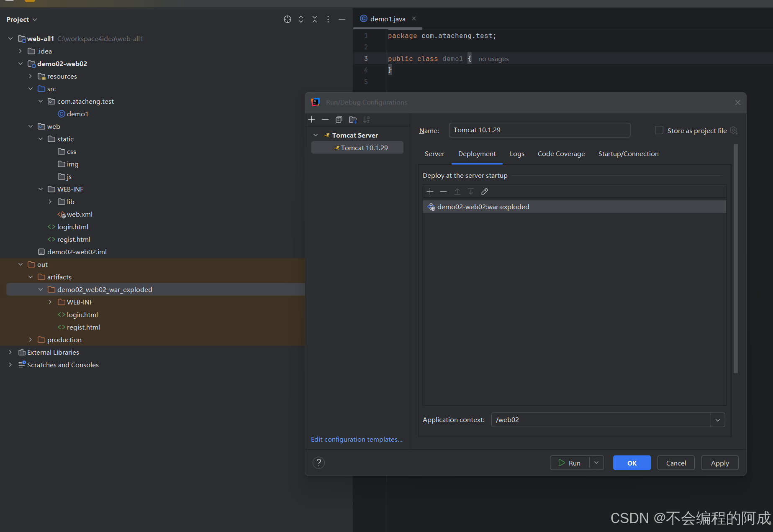This screenshot has height=532, width=773.
Task: Enable Store as project file checkbox
Action: click(659, 130)
